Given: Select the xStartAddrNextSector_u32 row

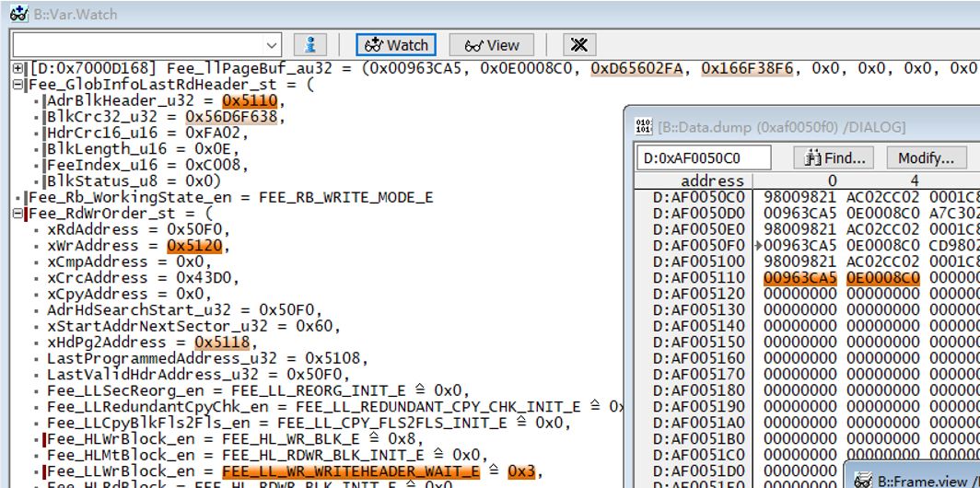Looking at the screenshot, I should 193,326.
